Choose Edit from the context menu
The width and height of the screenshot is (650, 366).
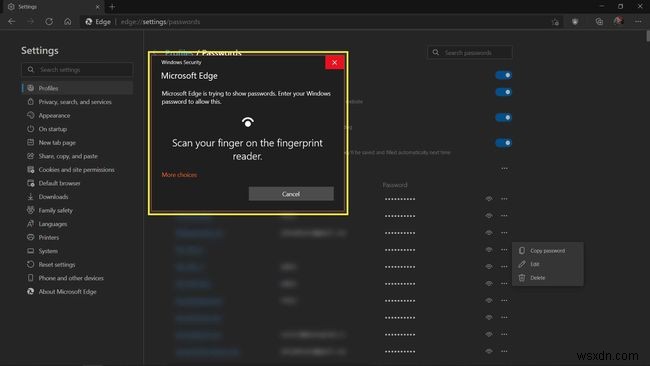[548, 264]
